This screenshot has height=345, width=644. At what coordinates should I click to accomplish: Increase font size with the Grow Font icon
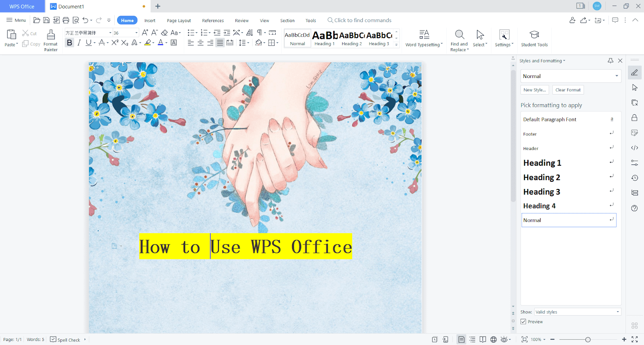click(x=145, y=33)
